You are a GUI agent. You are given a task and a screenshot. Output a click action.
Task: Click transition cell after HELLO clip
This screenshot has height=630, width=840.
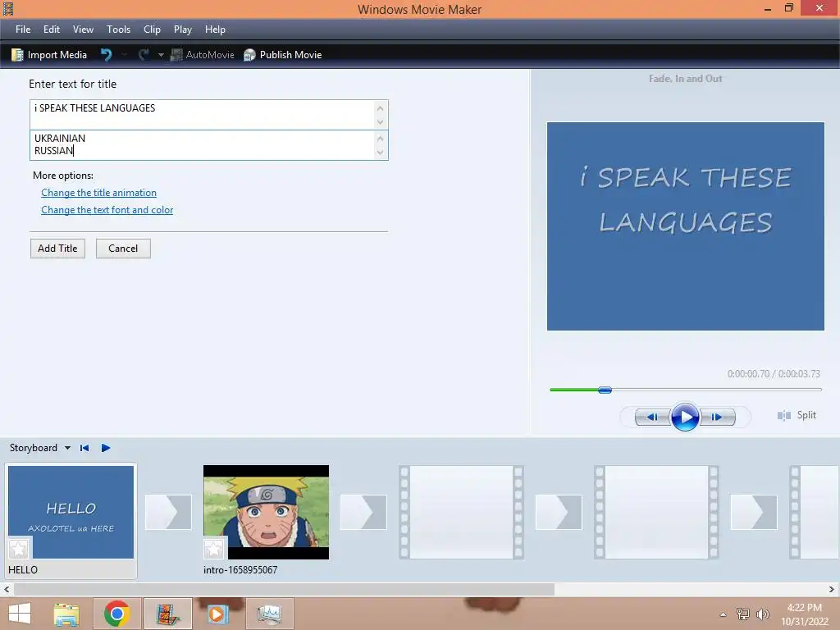pos(168,513)
